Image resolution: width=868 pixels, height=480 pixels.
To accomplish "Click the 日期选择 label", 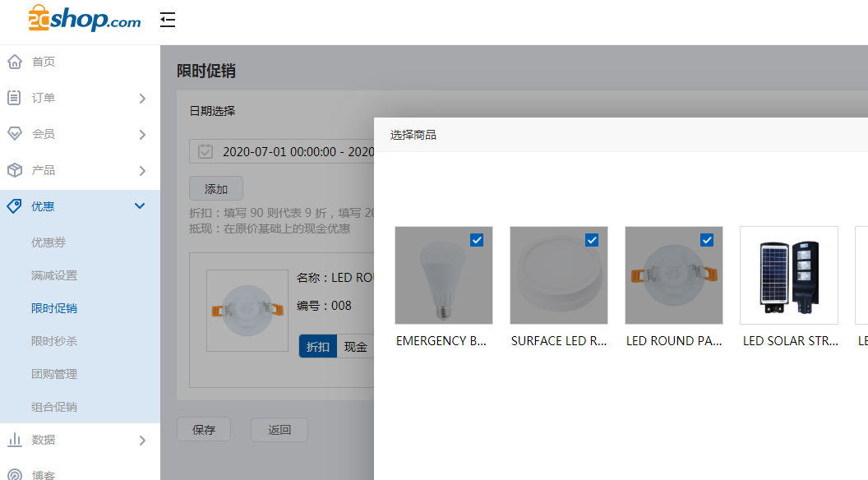I will [213, 111].
